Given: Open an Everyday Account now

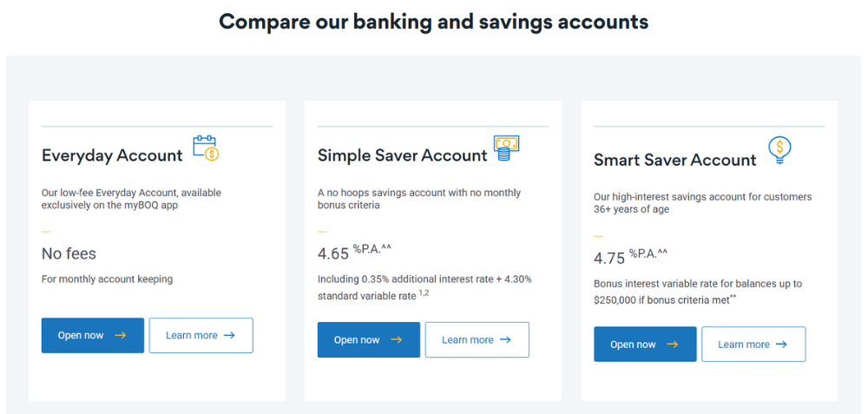Looking at the screenshot, I should [92, 336].
